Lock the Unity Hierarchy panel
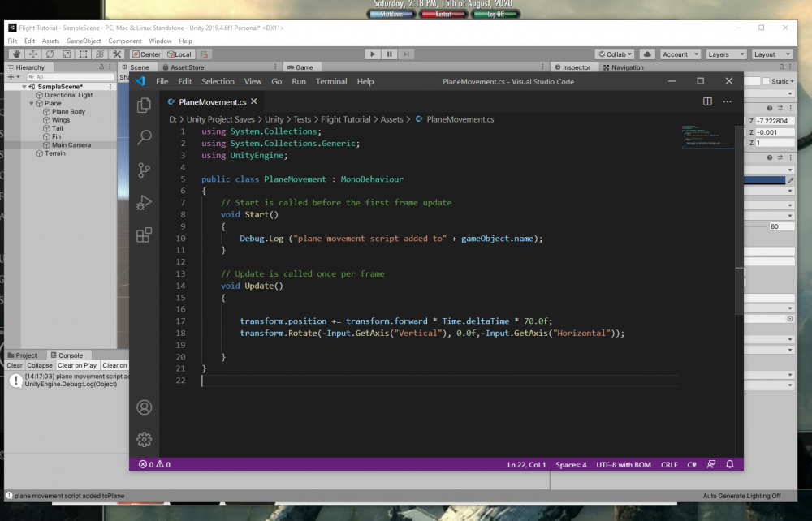812x521 pixels. pyautogui.click(x=101, y=67)
